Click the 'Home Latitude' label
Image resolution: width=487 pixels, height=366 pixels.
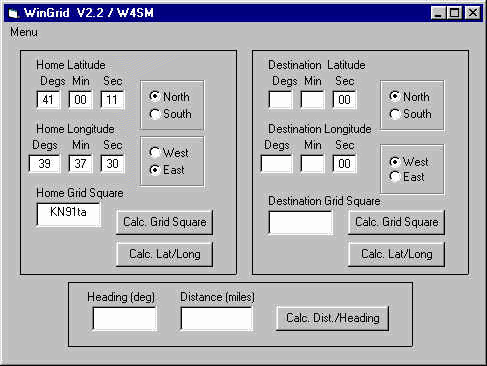click(x=71, y=65)
